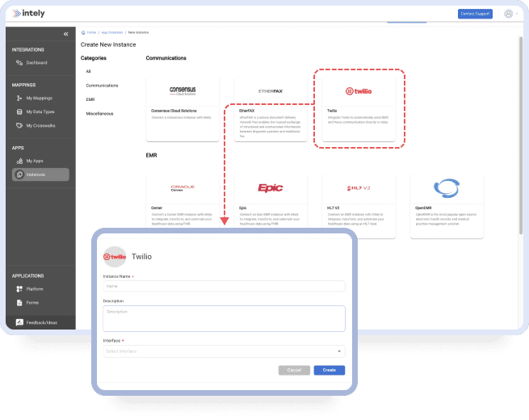The height and width of the screenshot is (420, 529).
Task: Collapse the sidebar with double chevron icon
Action: 65,34
